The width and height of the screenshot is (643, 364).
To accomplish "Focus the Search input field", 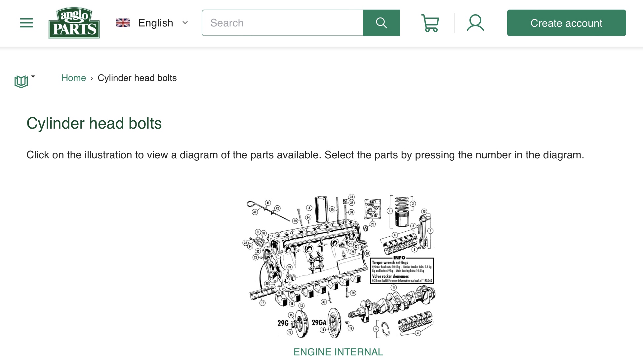I will 282,23.
